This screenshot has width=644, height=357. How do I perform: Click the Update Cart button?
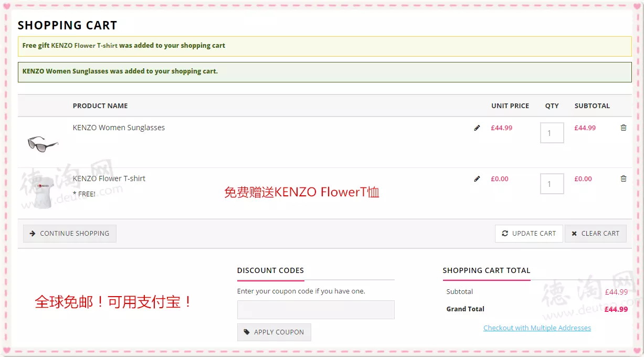click(529, 234)
